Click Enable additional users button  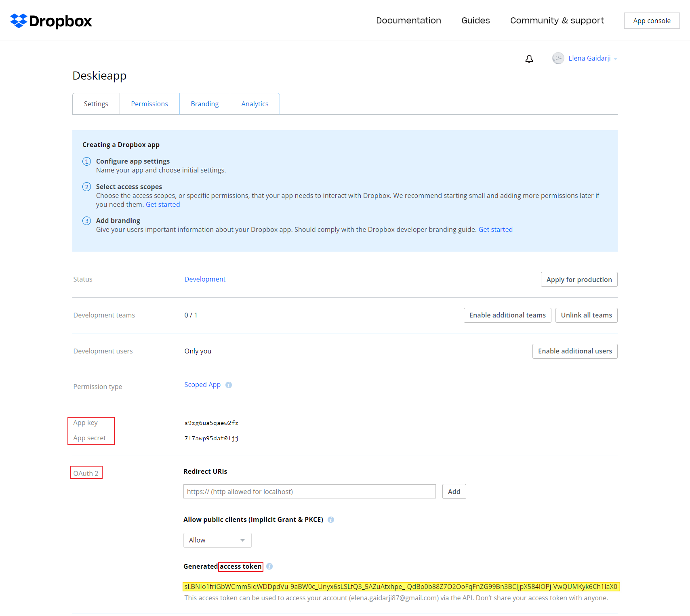click(x=575, y=351)
